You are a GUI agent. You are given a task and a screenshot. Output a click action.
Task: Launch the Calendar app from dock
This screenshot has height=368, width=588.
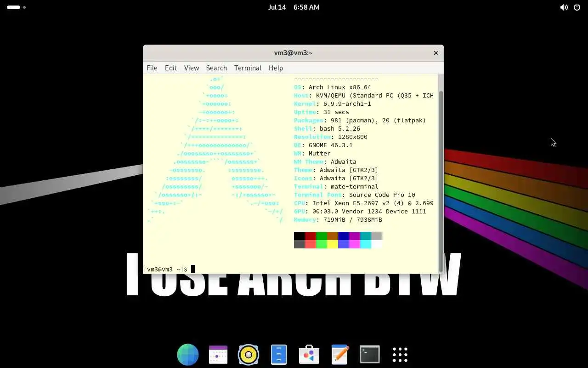click(x=218, y=355)
